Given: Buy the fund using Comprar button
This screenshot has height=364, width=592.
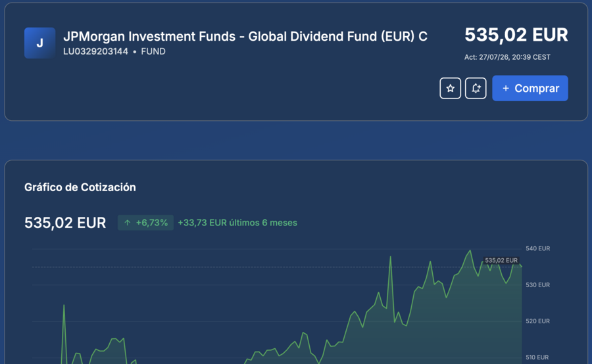Looking at the screenshot, I should click(x=530, y=88).
